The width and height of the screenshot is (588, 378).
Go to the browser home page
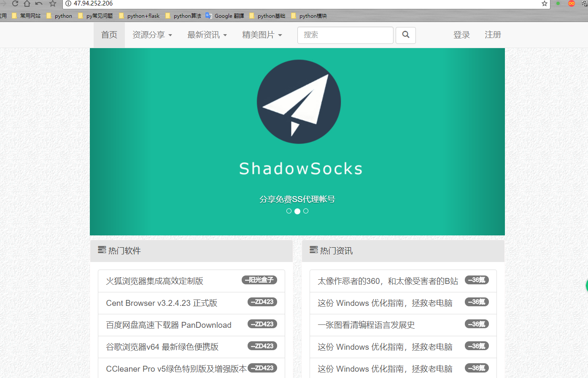(27, 3)
